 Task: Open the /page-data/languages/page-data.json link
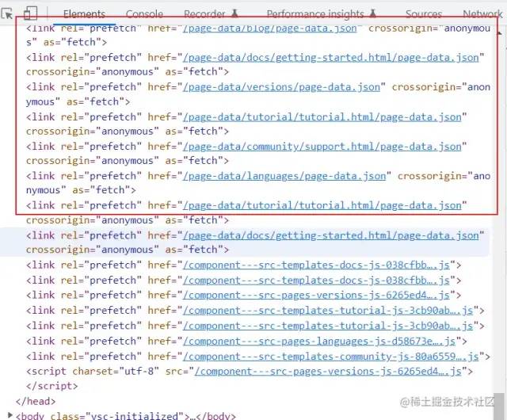[x=284, y=177]
